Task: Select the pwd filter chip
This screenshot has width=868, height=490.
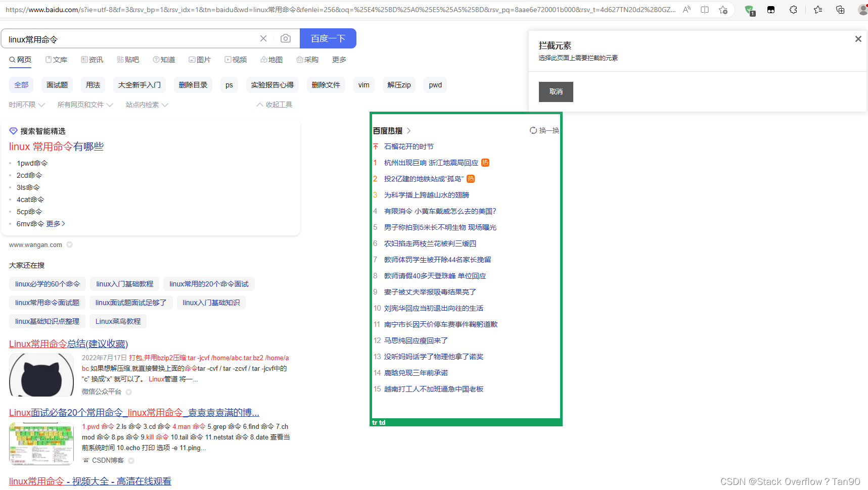Action: [435, 85]
